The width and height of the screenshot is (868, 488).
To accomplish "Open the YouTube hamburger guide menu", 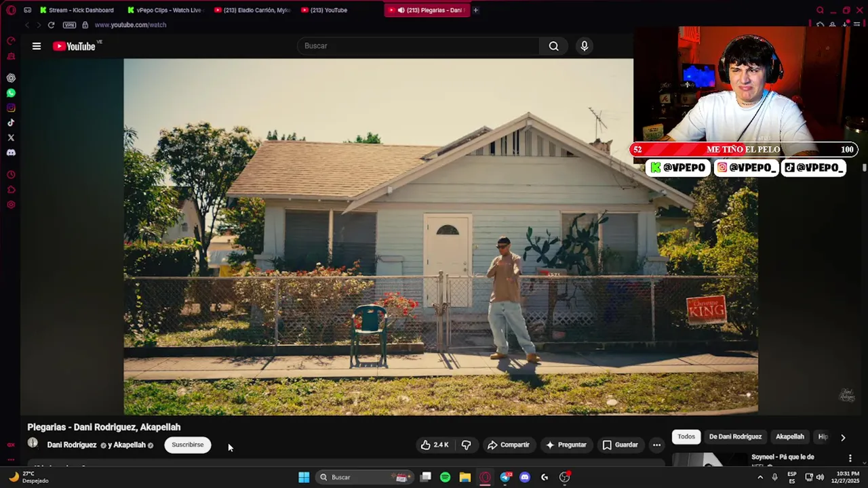I will (x=37, y=46).
